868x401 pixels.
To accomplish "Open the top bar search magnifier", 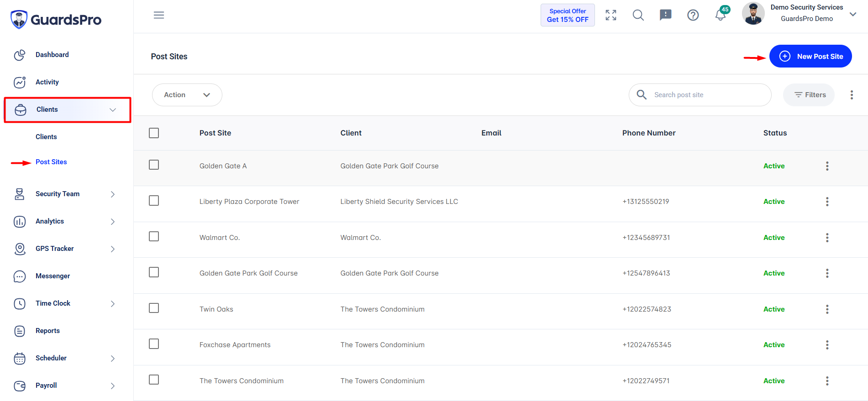I will coord(638,15).
